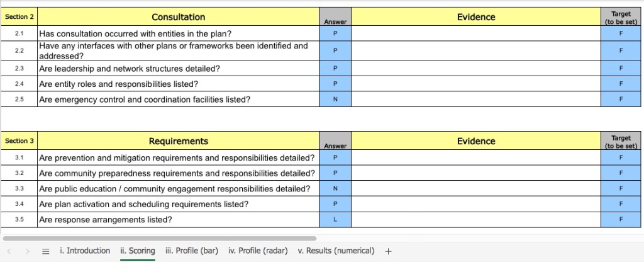Click evidence cell for response arrangements row
Screen dimensions: 644x262
click(475, 220)
